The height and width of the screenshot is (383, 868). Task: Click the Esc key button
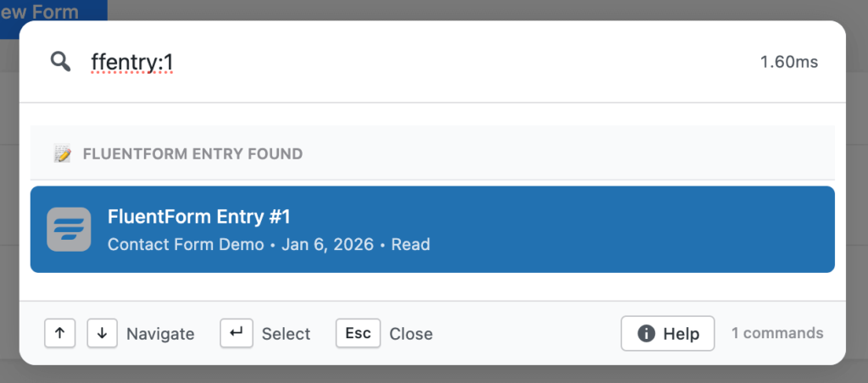click(358, 333)
